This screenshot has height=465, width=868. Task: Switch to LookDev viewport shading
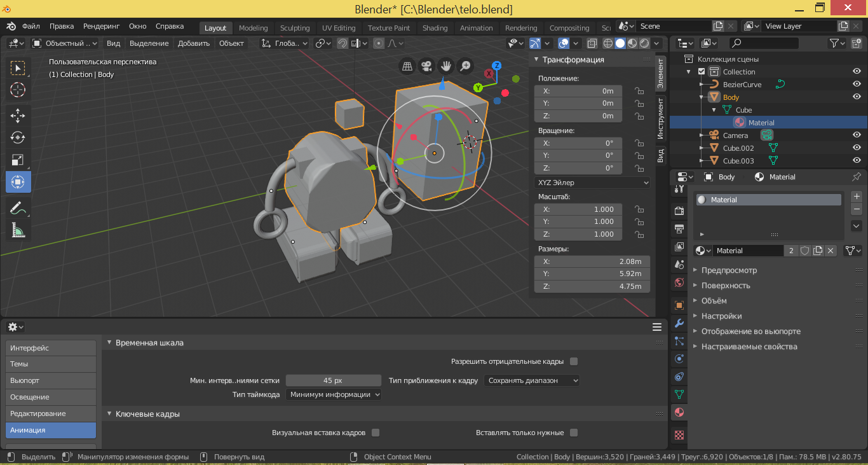[632, 43]
